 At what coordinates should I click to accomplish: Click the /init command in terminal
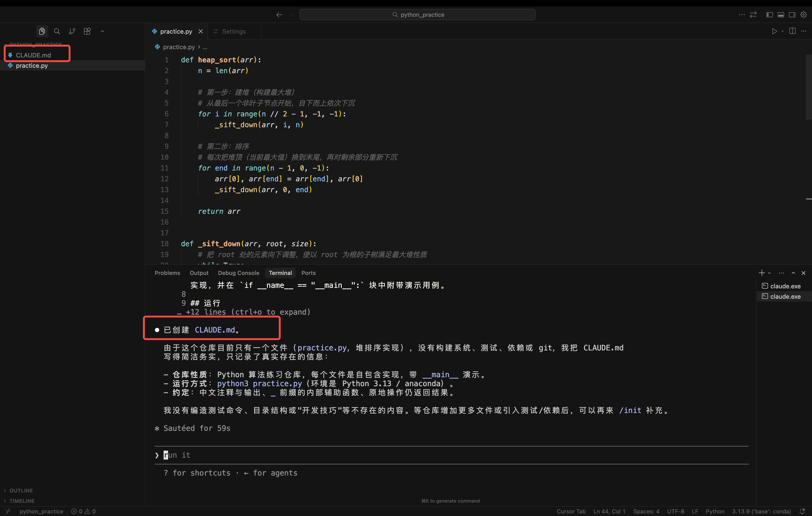630,410
